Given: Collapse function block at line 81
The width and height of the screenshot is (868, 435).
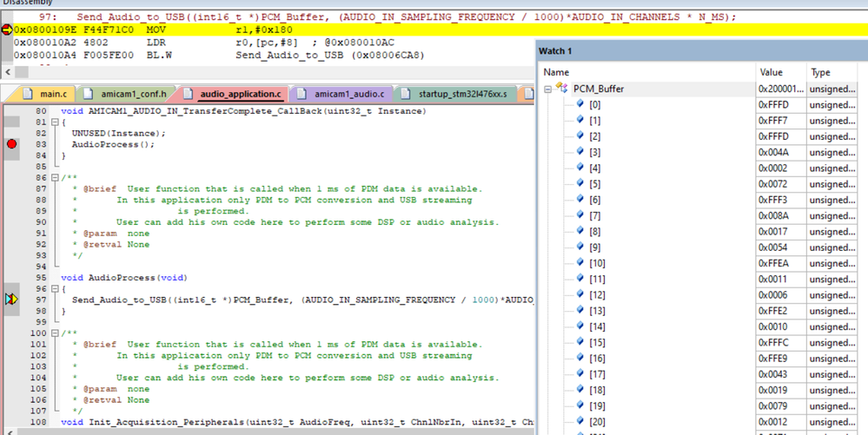Looking at the screenshot, I should 55,122.
